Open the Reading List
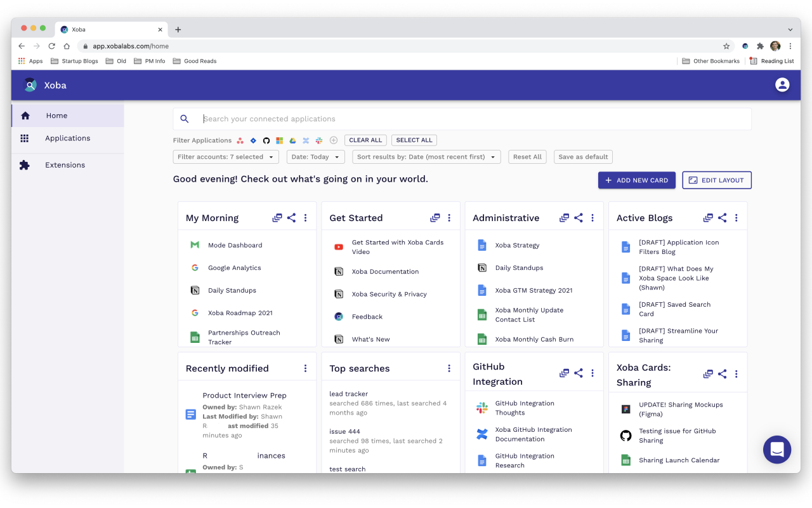This screenshot has width=812, height=508. [x=771, y=61]
